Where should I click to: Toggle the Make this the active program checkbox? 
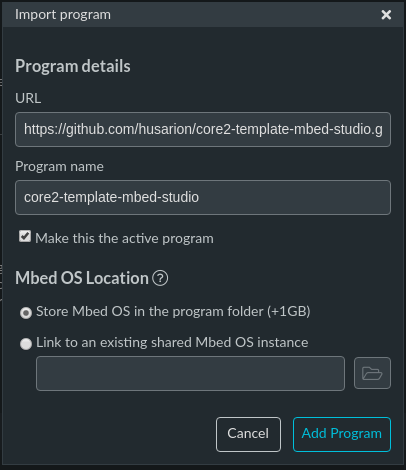coord(25,236)
